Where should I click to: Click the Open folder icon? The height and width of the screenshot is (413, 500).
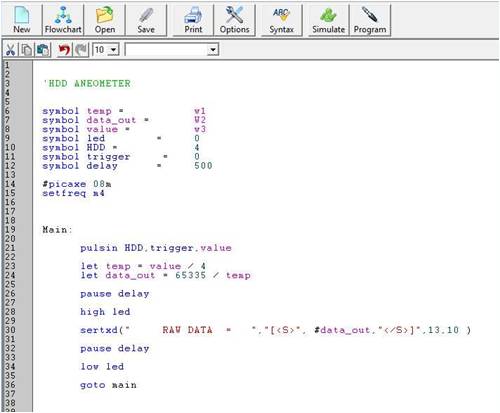click(105, 19)
